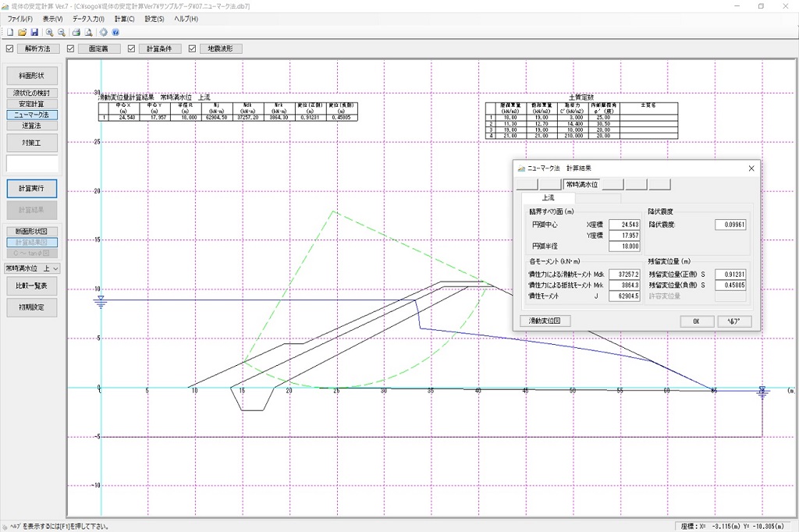Open a file with the folder icon
The width and height of the screenshot is (799, 532).
[x=22, y=32]
